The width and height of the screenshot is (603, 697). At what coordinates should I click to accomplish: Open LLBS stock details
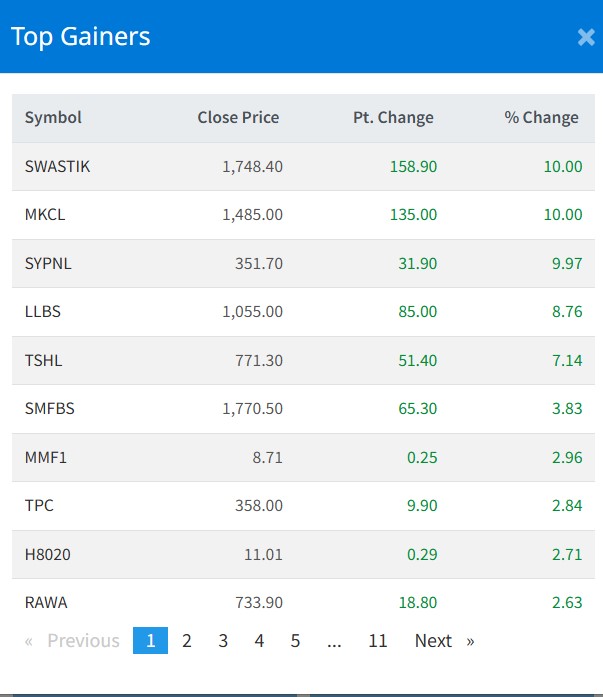click(43, 312)
